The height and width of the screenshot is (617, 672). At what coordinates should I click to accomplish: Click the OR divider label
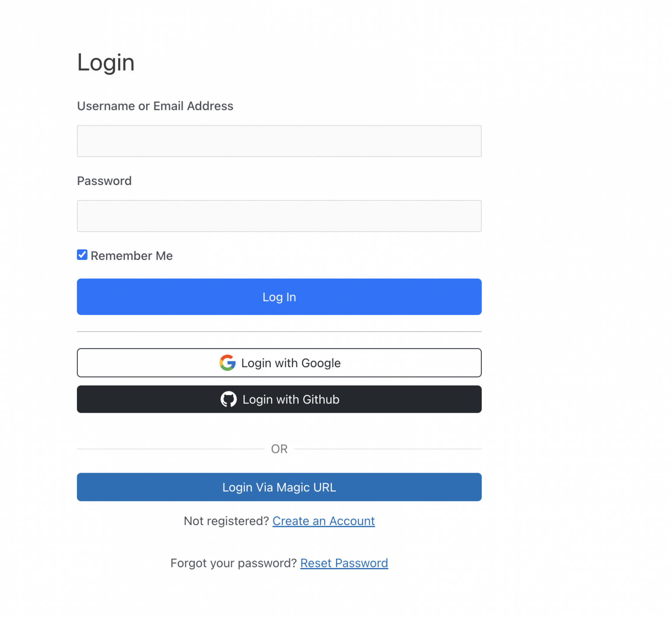(x=279, y=449)
